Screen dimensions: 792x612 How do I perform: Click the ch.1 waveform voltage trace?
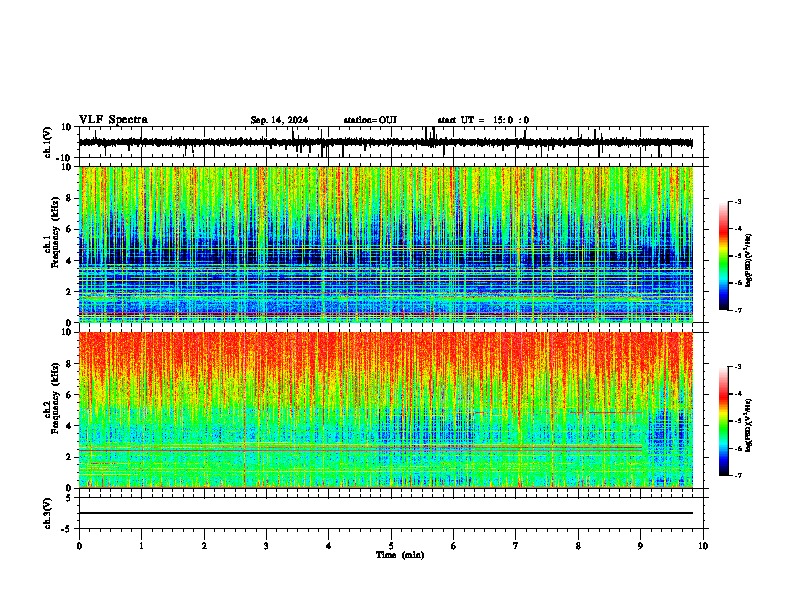(386, 143)
